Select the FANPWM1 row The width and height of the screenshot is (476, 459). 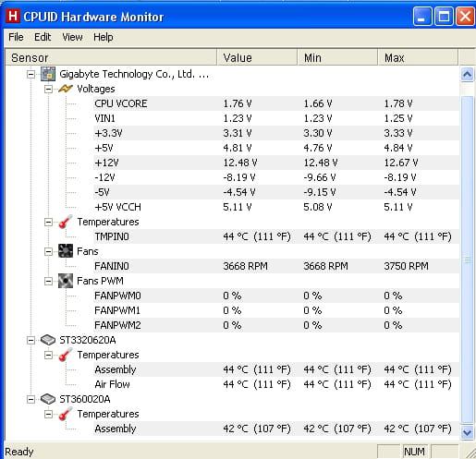(276, 310)
